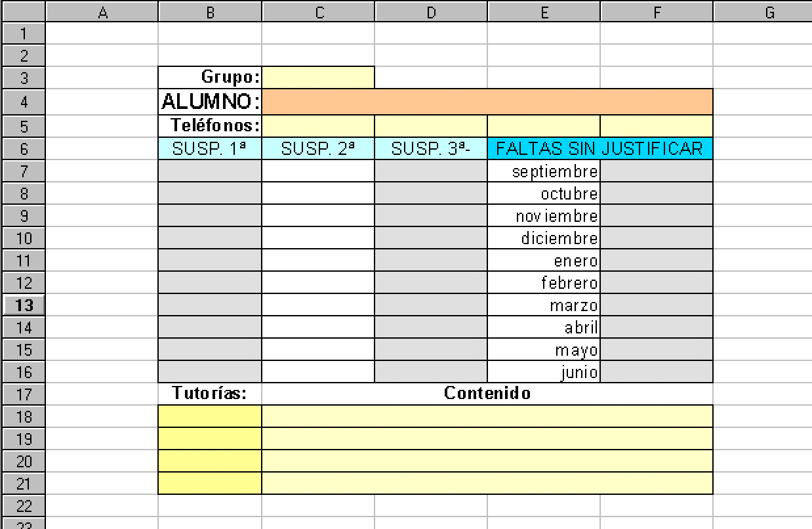Click the SUSP. 1ª header cell

[211, 149]
